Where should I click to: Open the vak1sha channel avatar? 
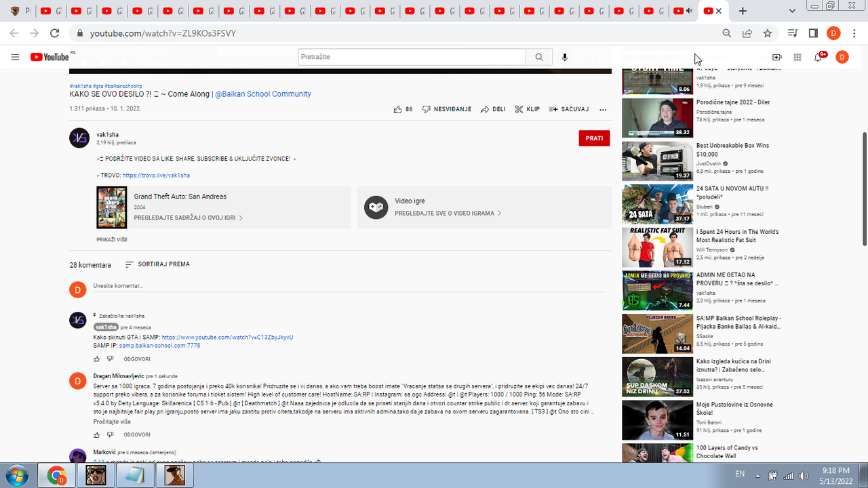click(79, 138)
